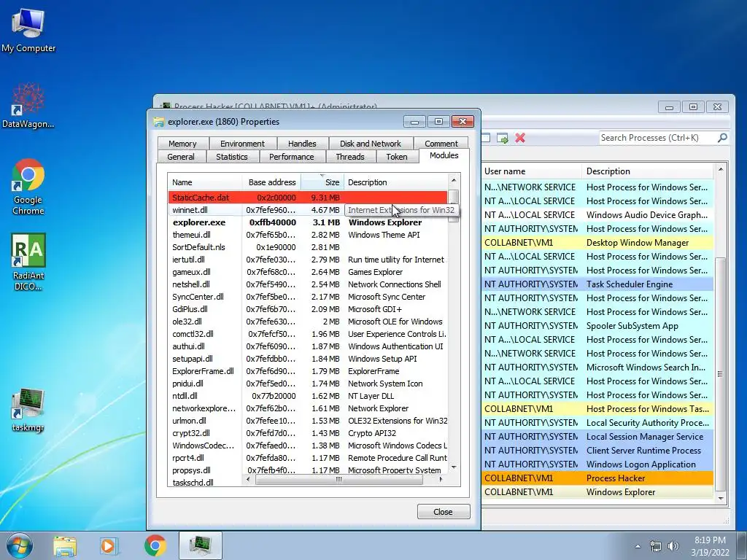This screenshot has width=747, height=560.
Task: Select Windows Explorer process row
Action: pos(597,492)
